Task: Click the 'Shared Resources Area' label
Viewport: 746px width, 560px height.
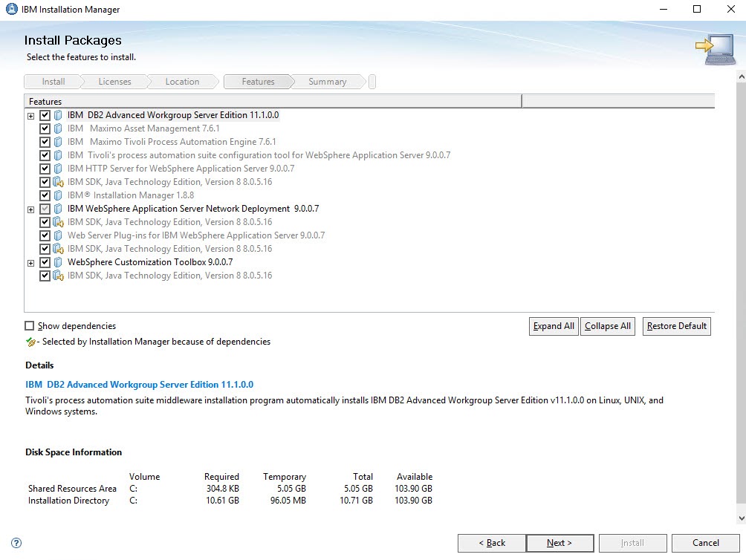Action: pos(72,489)
